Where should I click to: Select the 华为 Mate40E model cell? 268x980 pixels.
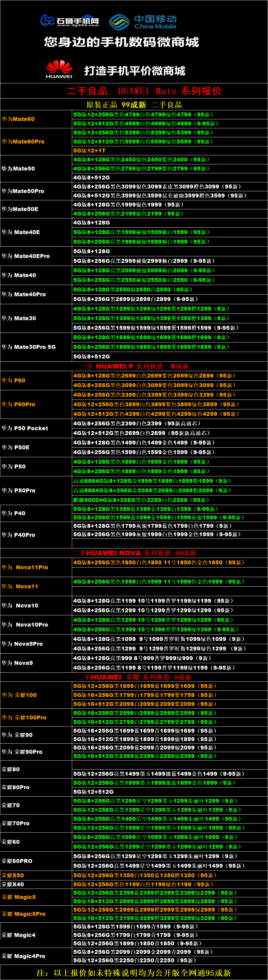(36, 232)
